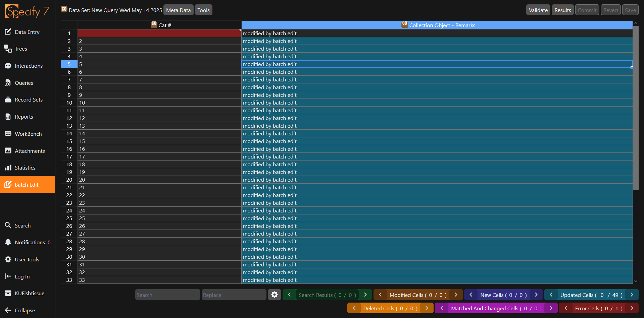The width and height of the screenshot is (644, 318).
Task: Select row header number 5
Action: coord(69,64)
